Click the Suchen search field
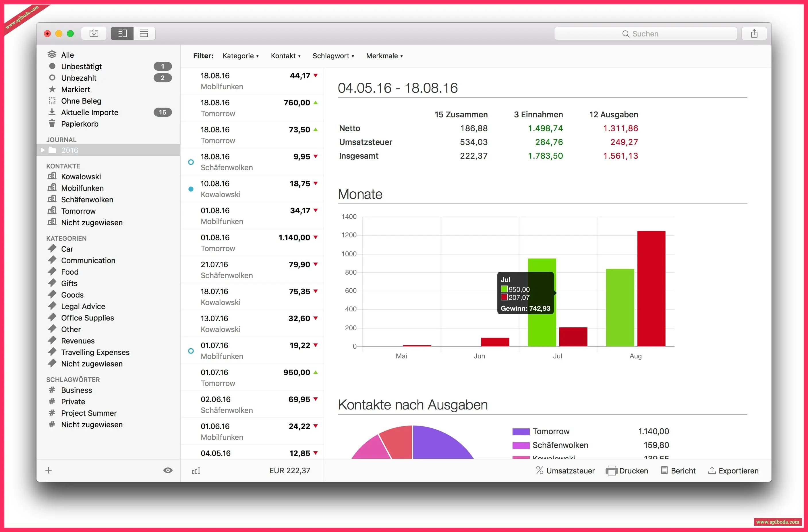Image resolution: width=808 pixels, height=532 pixels. click(645, 34)
